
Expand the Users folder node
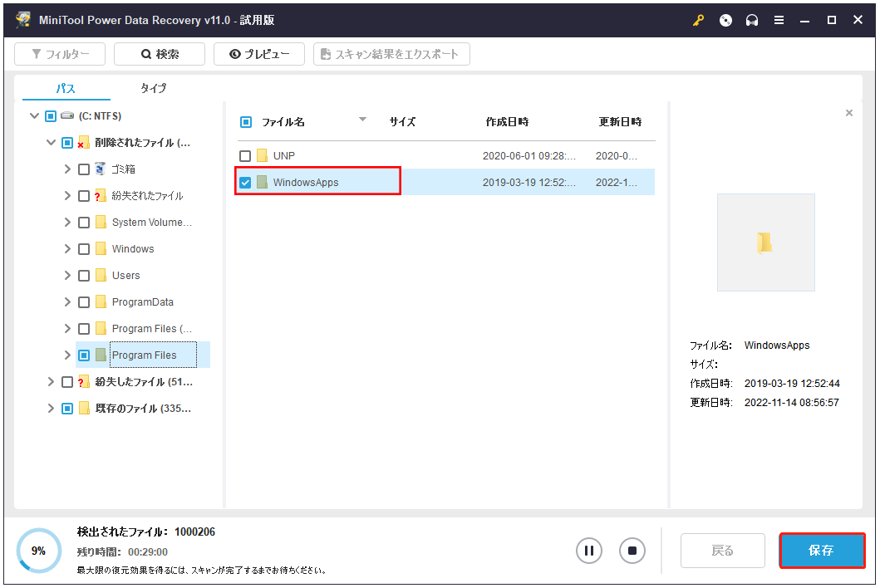[x=67, y=275]
